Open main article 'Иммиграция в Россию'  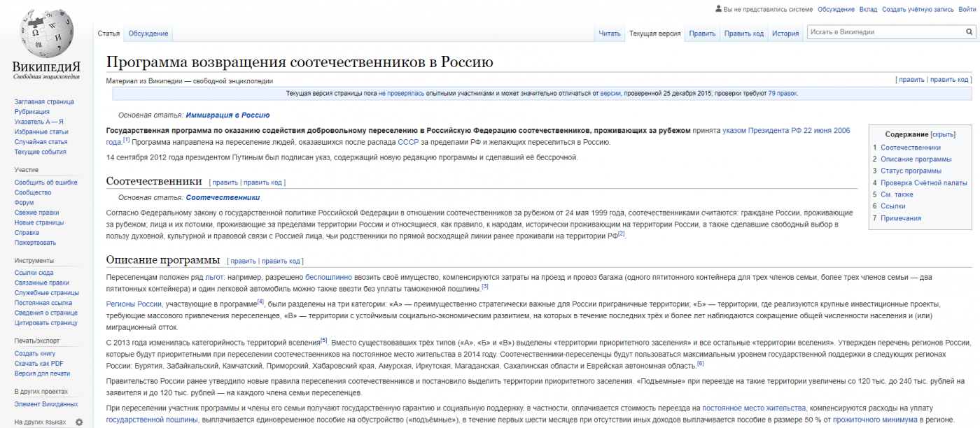point(227,115)
